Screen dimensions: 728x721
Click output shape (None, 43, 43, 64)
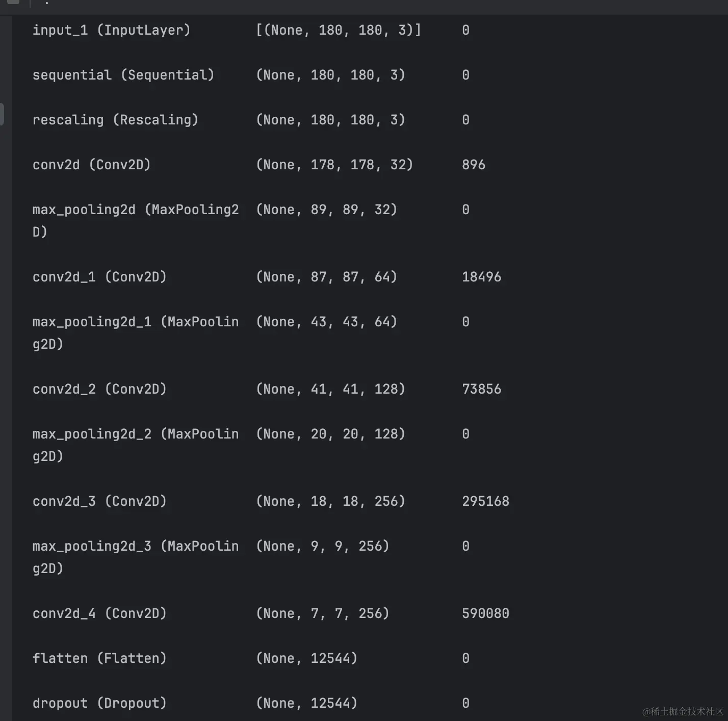point(326,322)
